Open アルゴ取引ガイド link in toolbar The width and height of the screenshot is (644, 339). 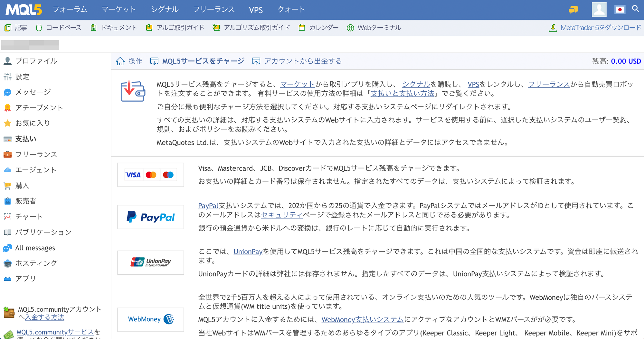coord(180,28)
